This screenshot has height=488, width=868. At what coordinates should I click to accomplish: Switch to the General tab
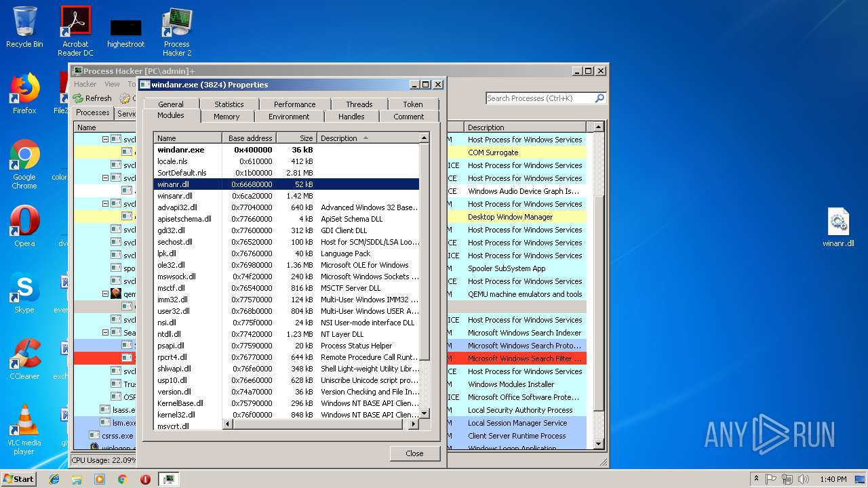click(x=171, y=104)
